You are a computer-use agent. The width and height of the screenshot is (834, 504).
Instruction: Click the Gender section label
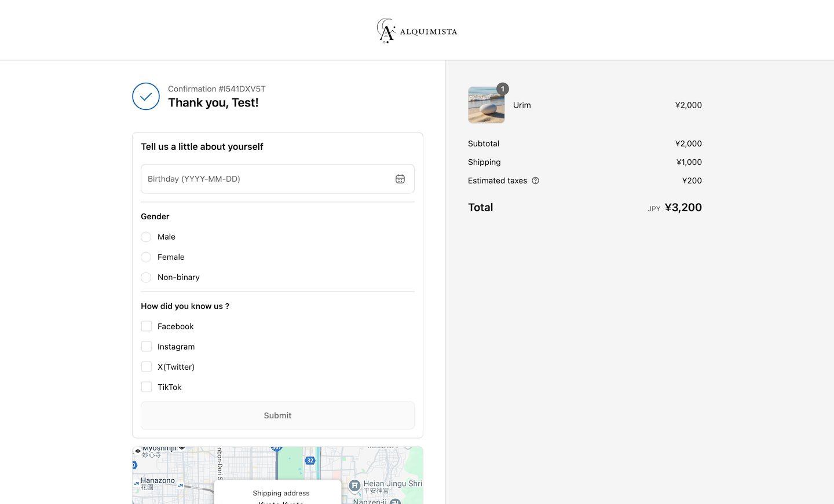(155, 216)
